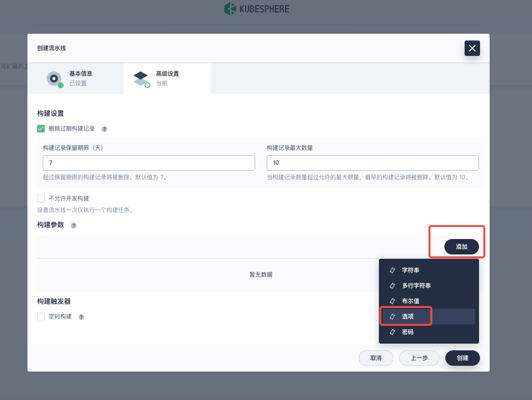Viewport: 532px width, 400px height.
Task: Click the 高级设置 layered step icon
Action: 141,78
